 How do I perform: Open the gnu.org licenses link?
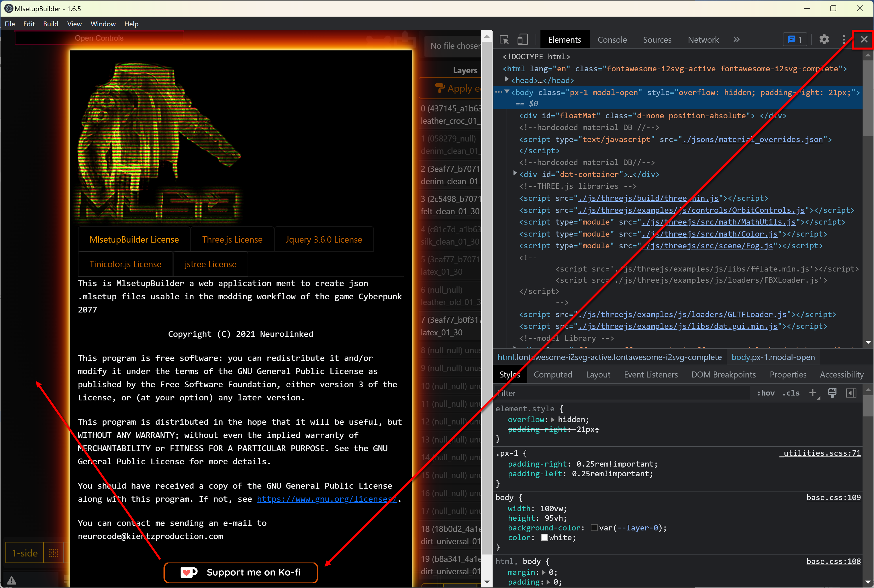tap(327, 499)
